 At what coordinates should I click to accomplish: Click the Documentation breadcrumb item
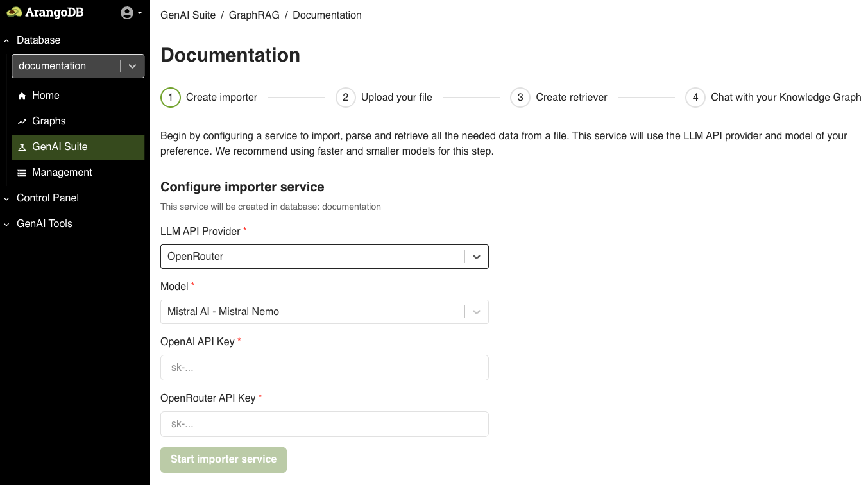(x=327, y=15)
